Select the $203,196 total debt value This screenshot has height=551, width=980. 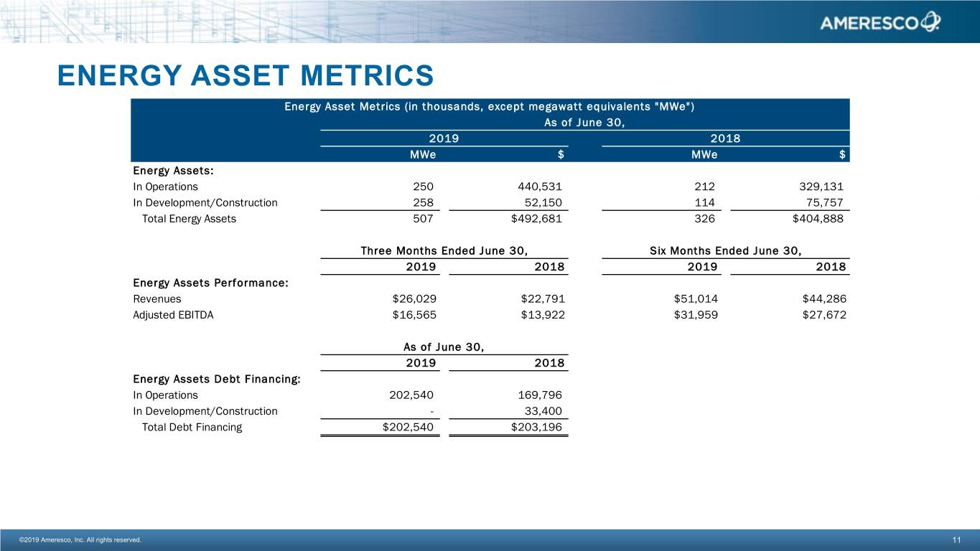tap(536, 427)
